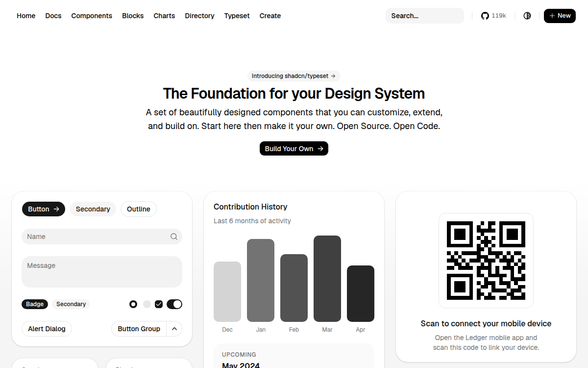Click the Secondary pill button

(x=93, y=209)
